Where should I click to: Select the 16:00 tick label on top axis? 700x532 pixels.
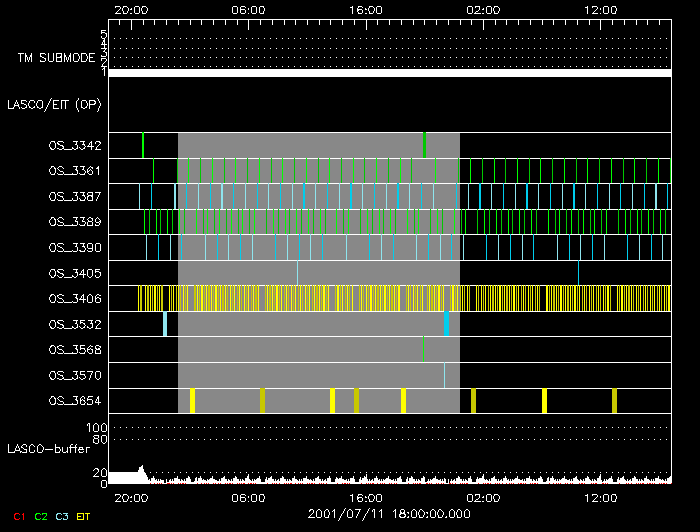pyautogui.click(x=365, y=8)
